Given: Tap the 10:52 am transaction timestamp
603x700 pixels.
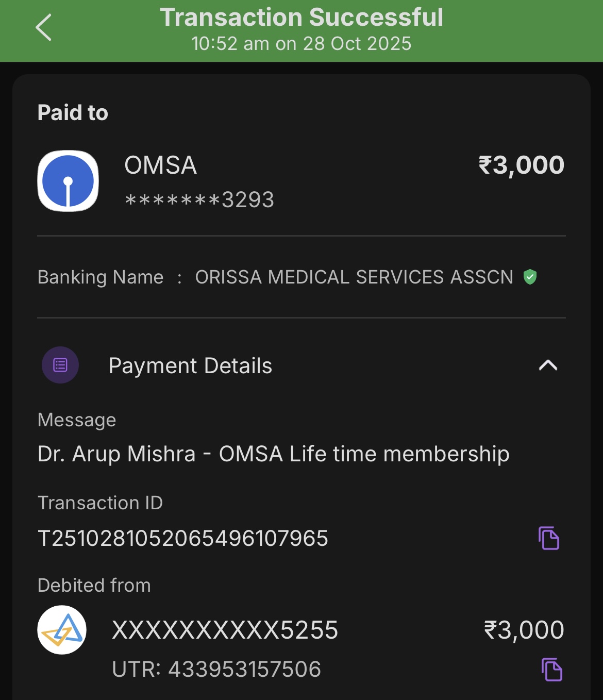Looking at the screenshot, I should (301, 44).
